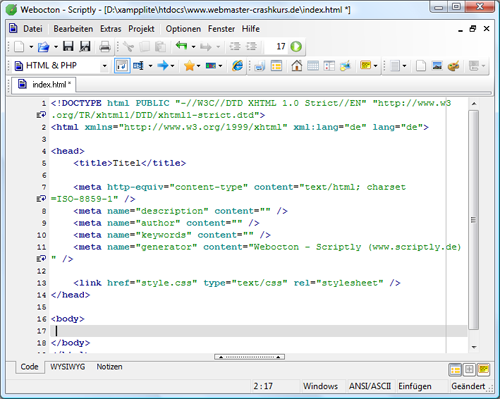Open the Optionen menu
This screenshot has height=399, width=500.
tap(183, 29)
